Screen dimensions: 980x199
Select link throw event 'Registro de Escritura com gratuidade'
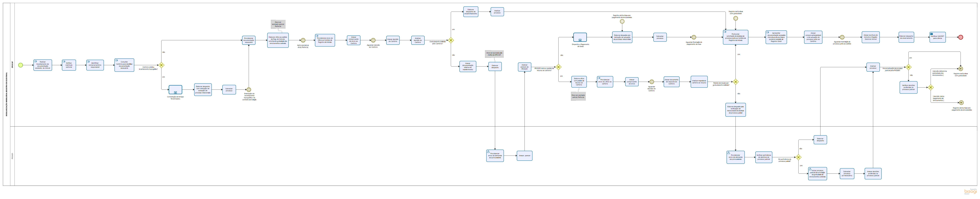(961, 69)
